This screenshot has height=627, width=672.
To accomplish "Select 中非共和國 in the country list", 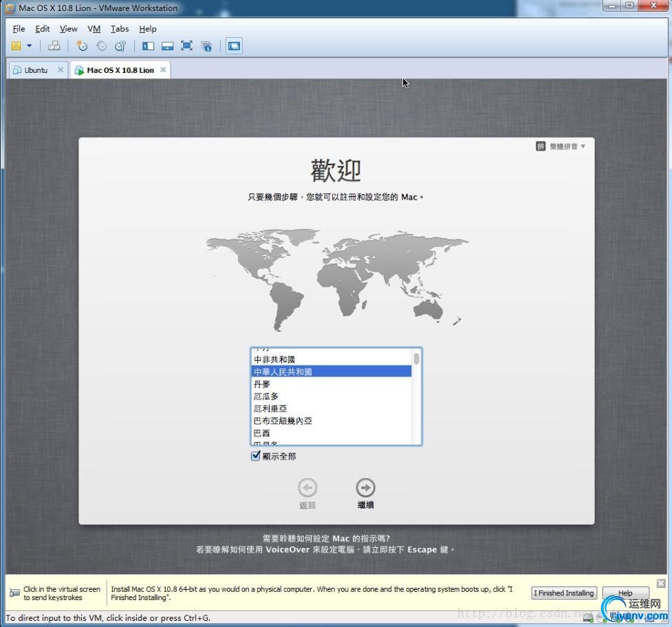I will [x=331, y=359].
